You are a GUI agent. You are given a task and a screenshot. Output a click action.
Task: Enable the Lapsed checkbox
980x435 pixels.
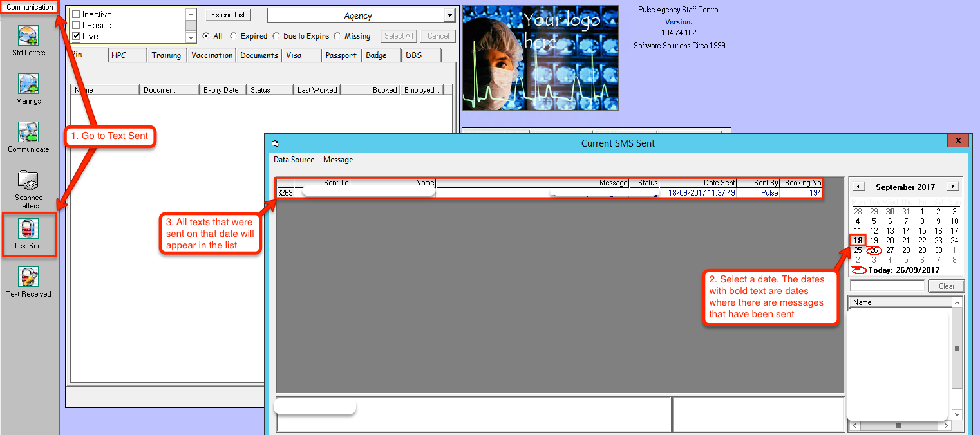[x=77, y=25]
